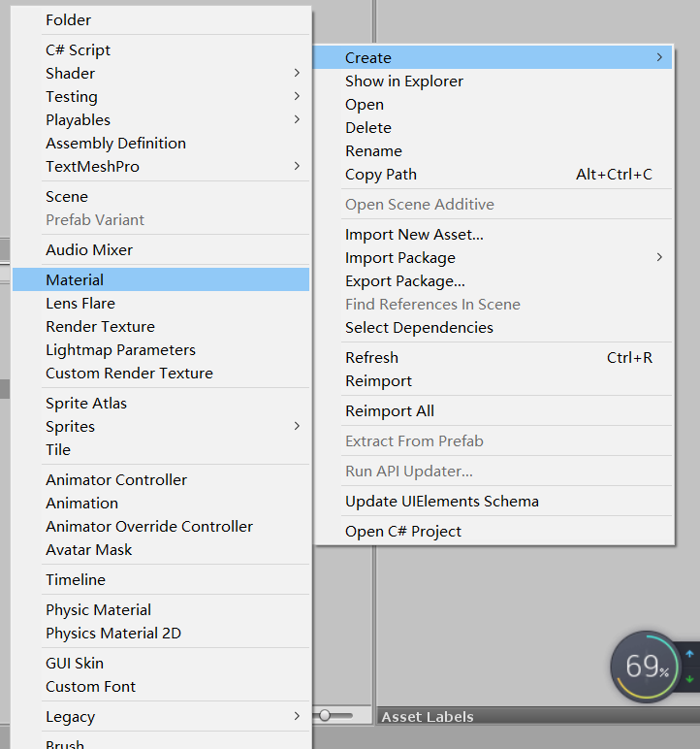Choose Import New Asset...
The height and width of the screenshot is (749, 700).
pos(493,235)
